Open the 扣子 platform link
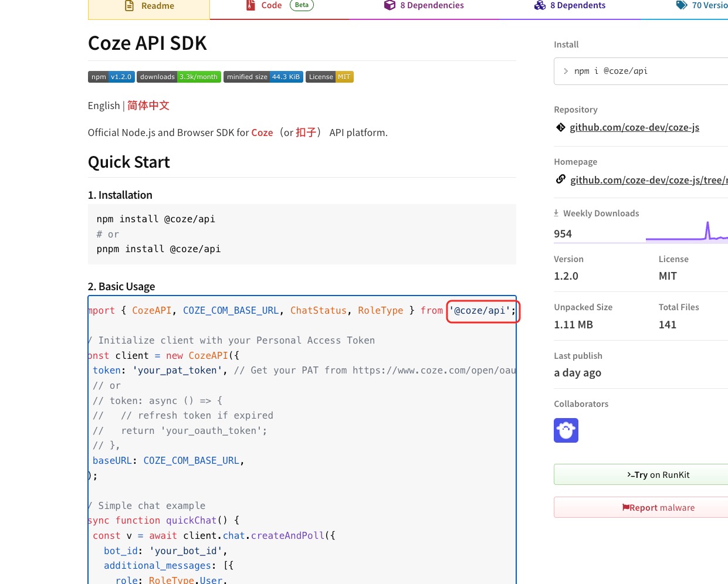The image size is (728, 584). pos(306,133)
